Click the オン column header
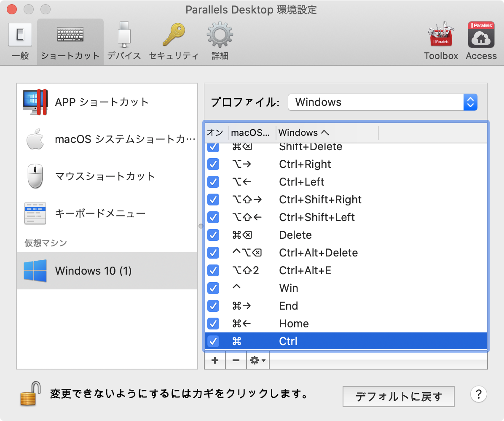Screen dimensions: 504x421 [x=216, y=132]
